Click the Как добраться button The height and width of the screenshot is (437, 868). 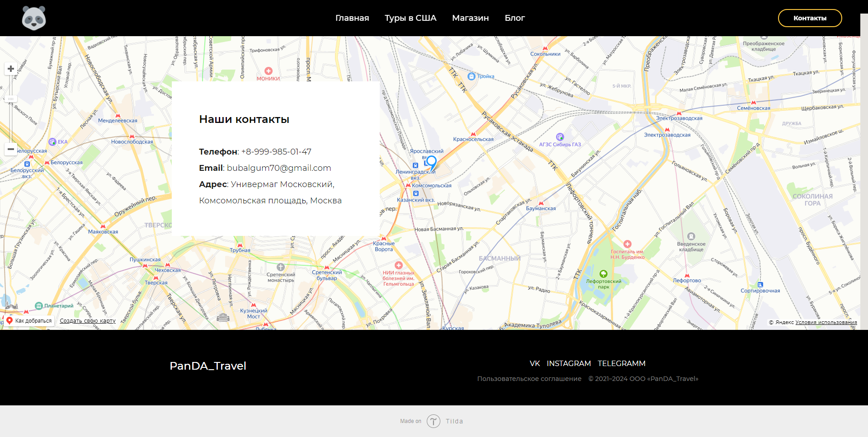click(29, 321)
